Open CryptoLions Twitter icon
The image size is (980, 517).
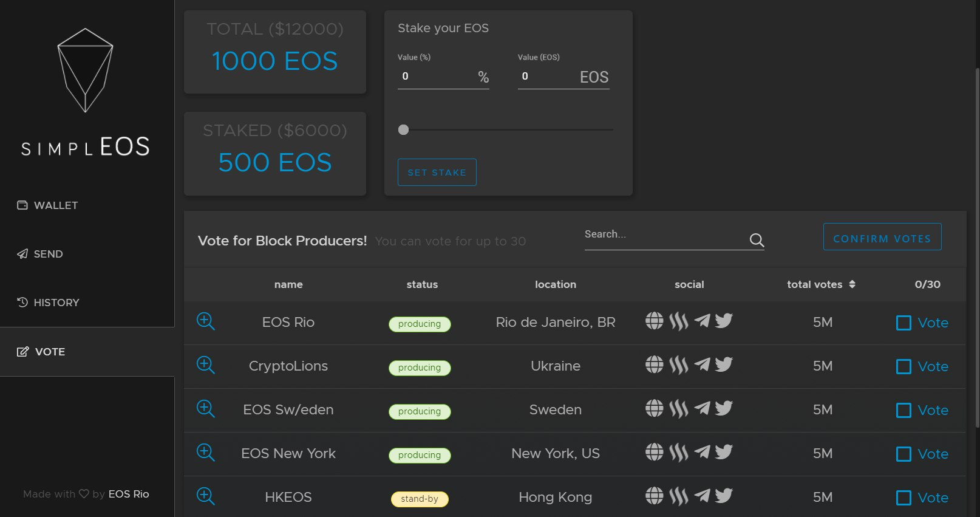click(724, 364)
